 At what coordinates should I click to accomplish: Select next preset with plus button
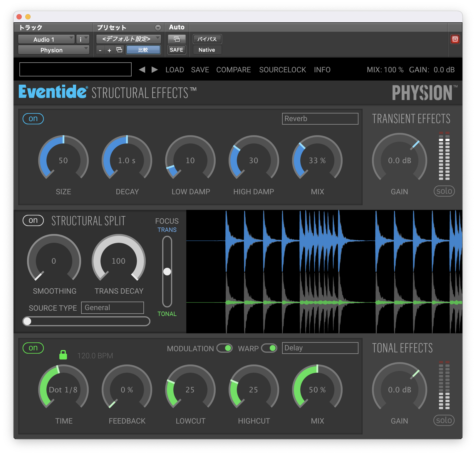(109, 50)
